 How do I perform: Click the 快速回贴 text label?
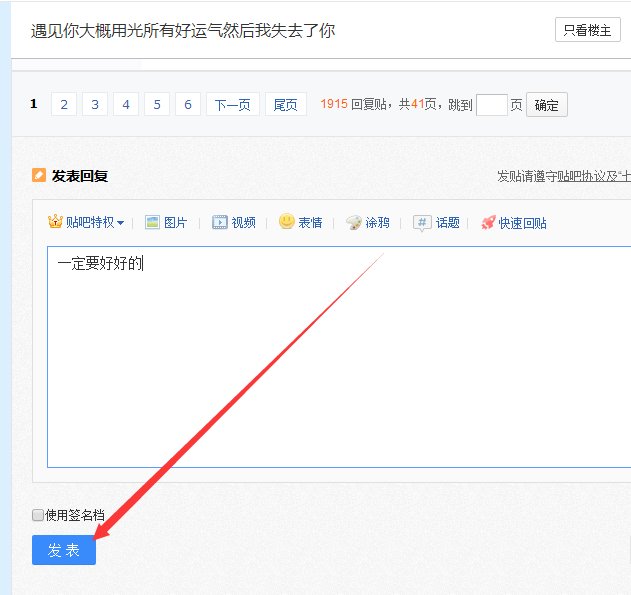522,223
